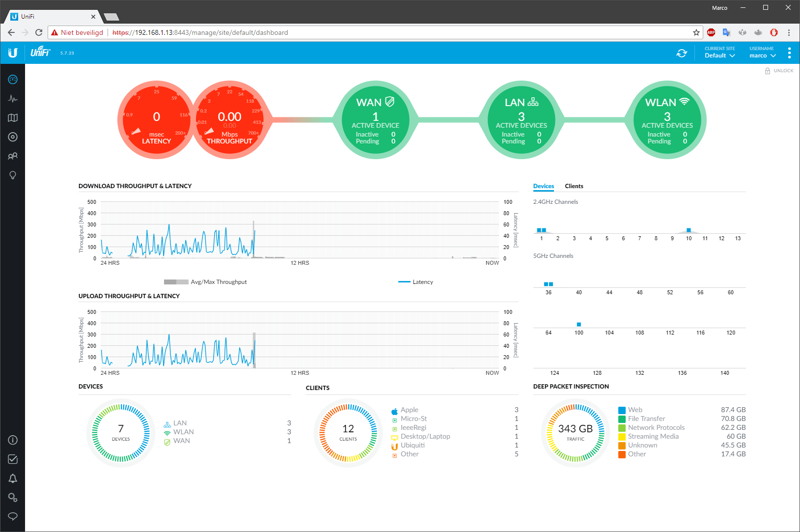
Task: Go back with the browser back arrow
Action: [x=11, y=32]
